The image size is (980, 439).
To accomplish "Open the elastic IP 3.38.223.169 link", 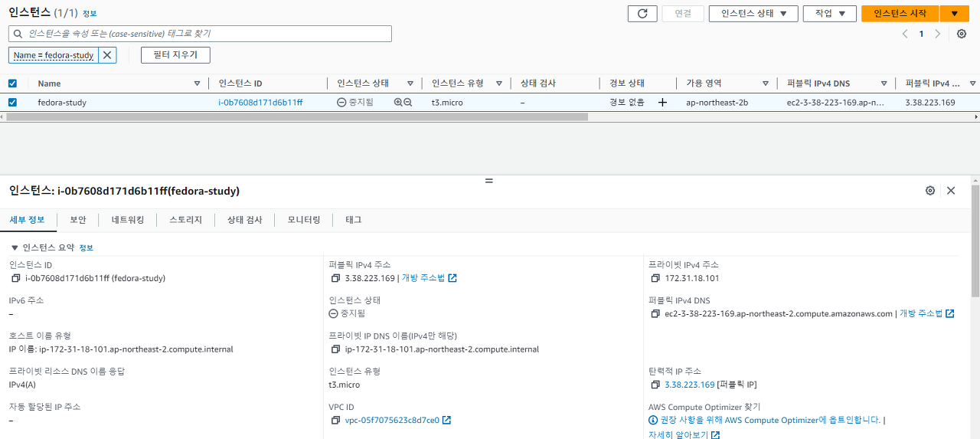I will [x=690, y=385].
